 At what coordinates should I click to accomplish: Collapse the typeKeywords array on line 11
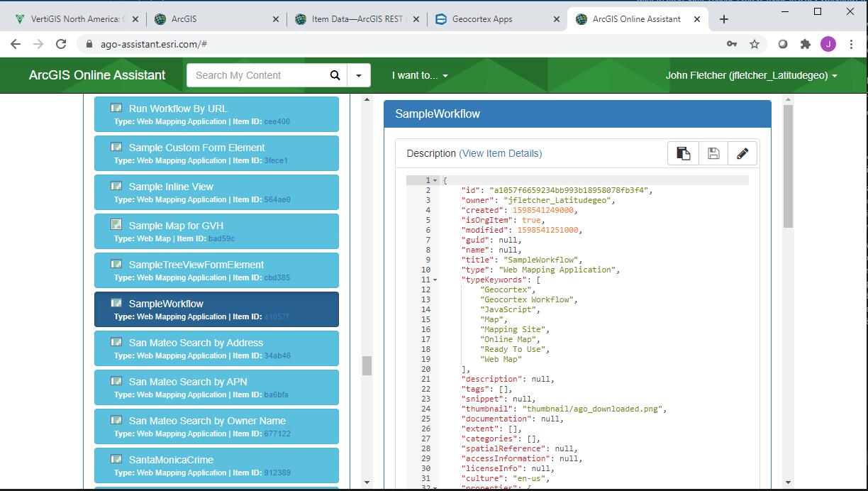pyautogui.click(x=435, y=280)
